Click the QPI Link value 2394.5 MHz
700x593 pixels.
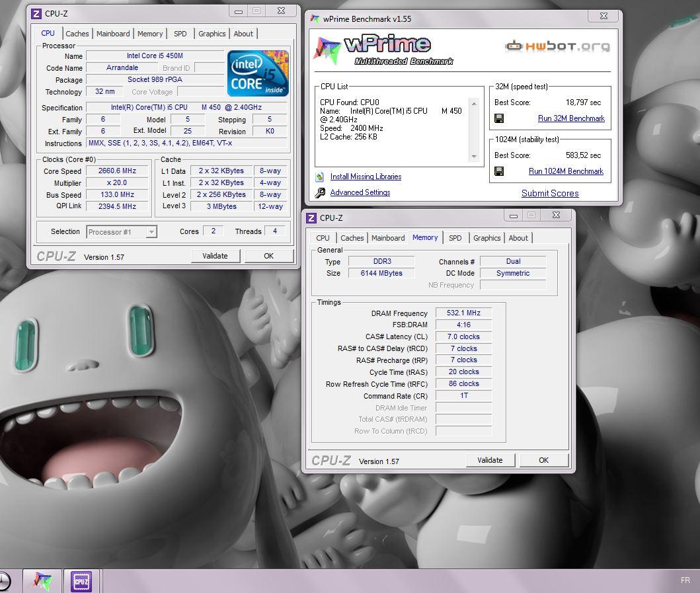point(117,206)
